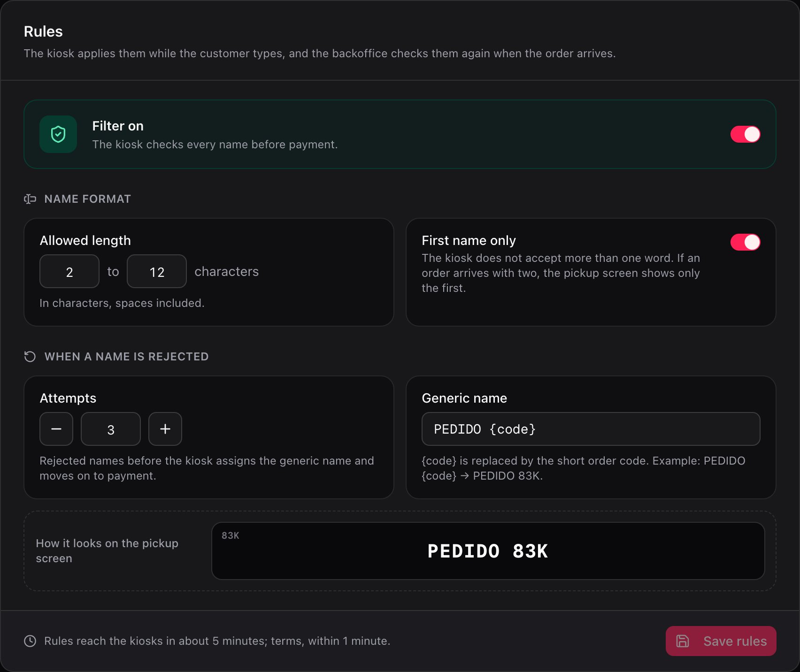Increase attempts with the plus button
The image size is (800, 672).
[x=165, y=429]
